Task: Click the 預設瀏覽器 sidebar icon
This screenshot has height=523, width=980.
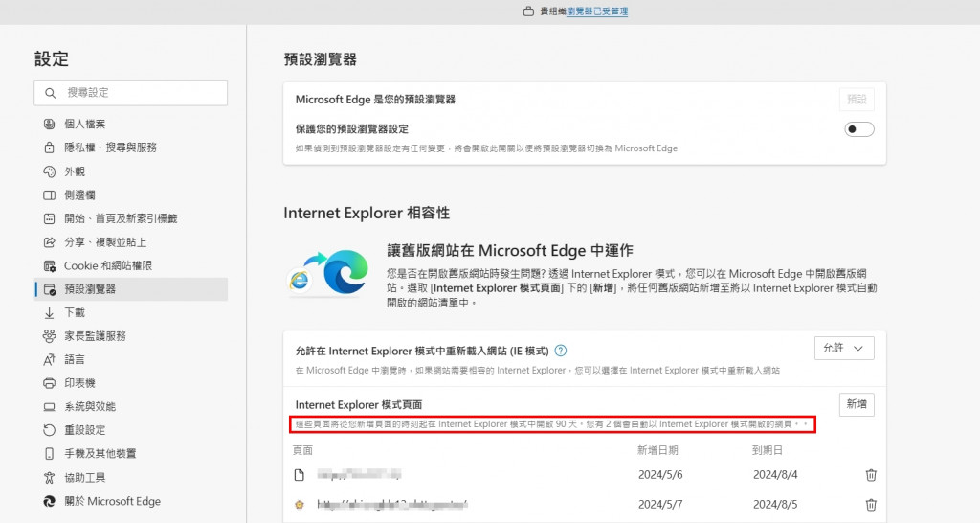Action: point(50,289)
